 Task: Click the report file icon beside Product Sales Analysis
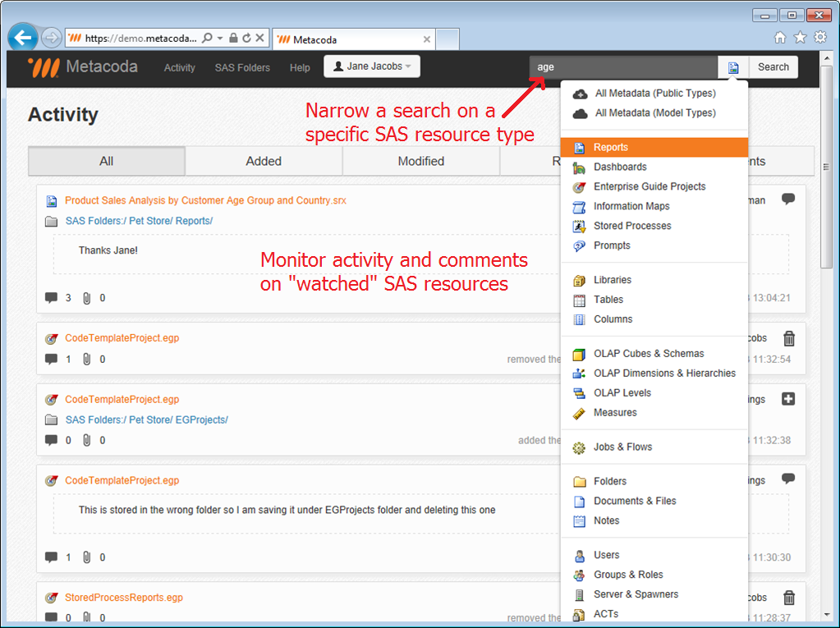click(52, 201)
